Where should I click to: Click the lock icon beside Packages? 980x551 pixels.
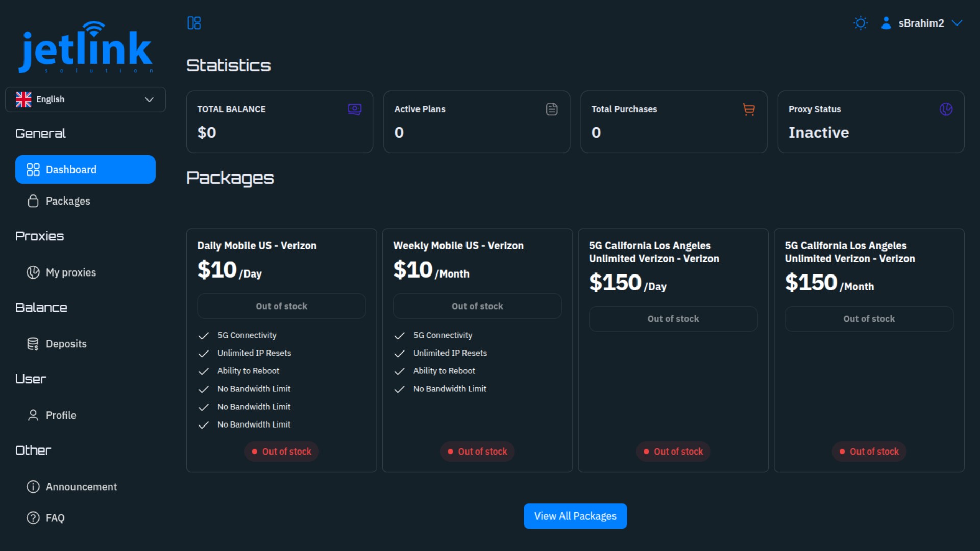(x=33, y=201)
